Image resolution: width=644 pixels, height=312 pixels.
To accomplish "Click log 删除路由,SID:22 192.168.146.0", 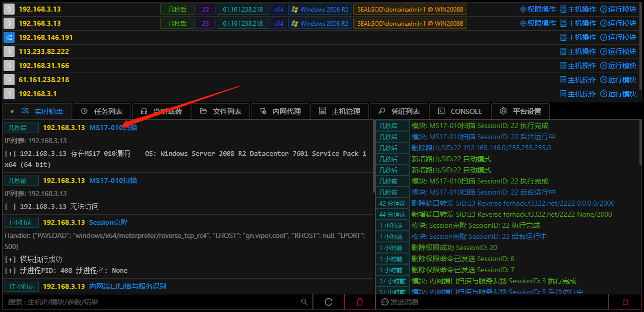I will click(481, 148).
